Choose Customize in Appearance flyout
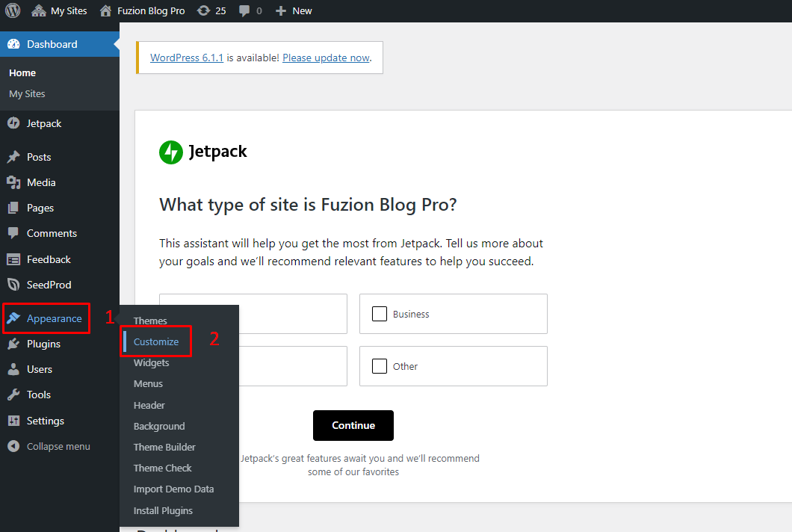Image resolution: width=792 pixels, height=532 pixels. (x=156, y=341)
